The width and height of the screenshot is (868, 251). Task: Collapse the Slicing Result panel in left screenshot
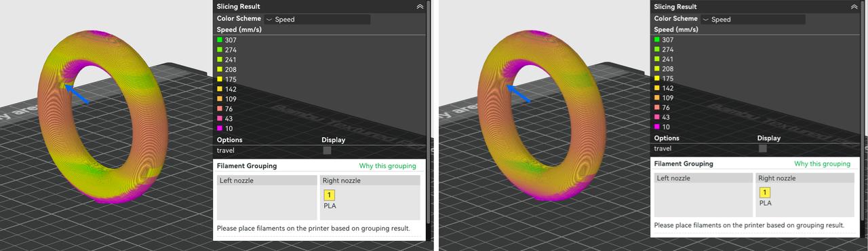coord(420,6)
